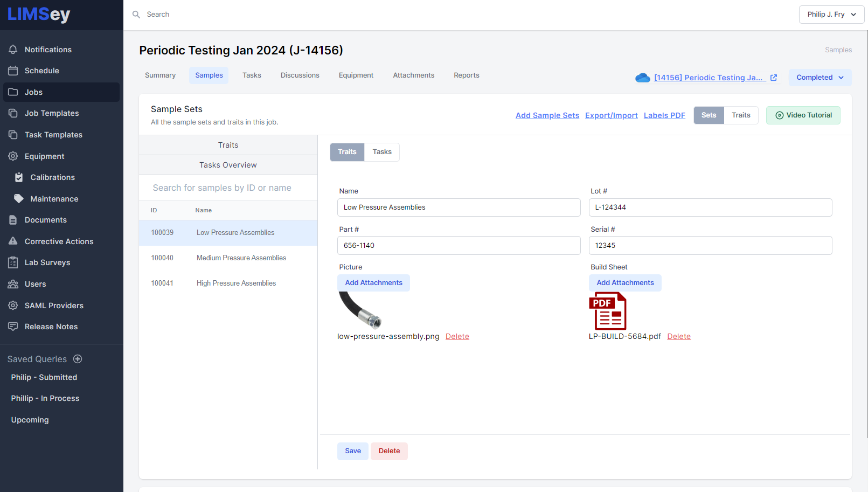The image size is (868, 492).
Task: Click the Release Notes chat icon
Action: (13, 327)
